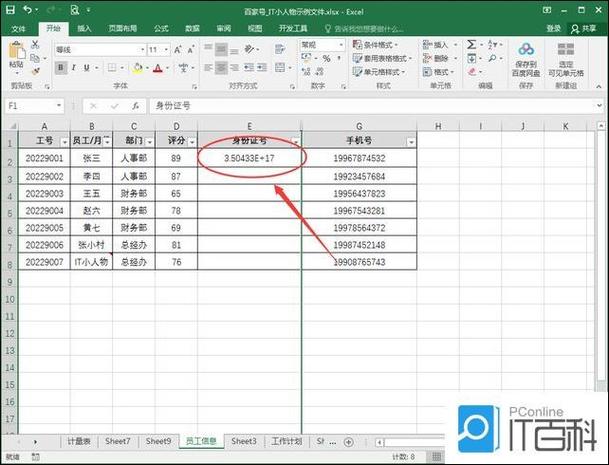Open 套用表格格式 table formats

click(382, 59)
